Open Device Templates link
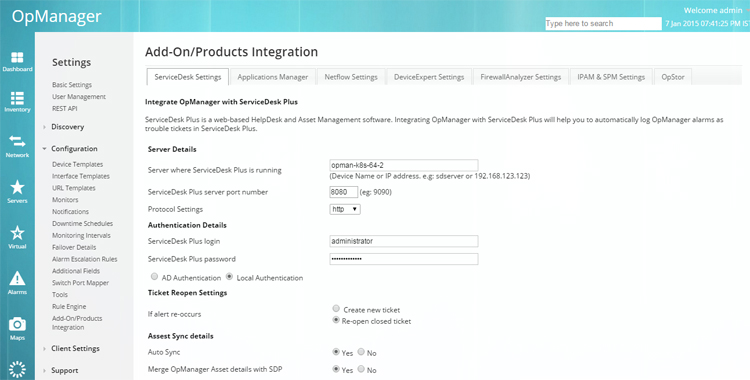The image size is (750, 380). (x=77, y=164)
